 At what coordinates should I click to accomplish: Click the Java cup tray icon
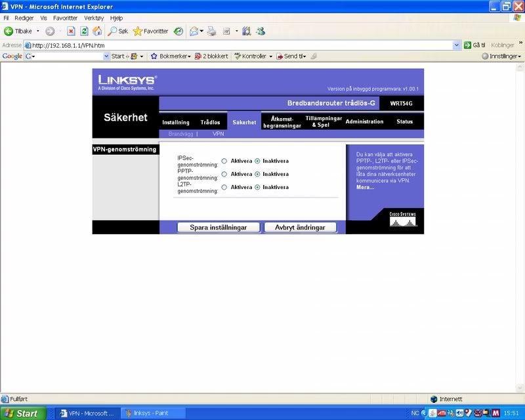(432, 413)
